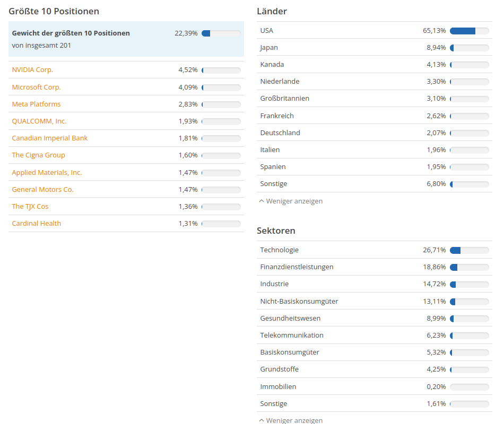The height and width of the screenshot is (424, 504).
Task: Click the Größte 10 Positionen heading
Action: 54,11
